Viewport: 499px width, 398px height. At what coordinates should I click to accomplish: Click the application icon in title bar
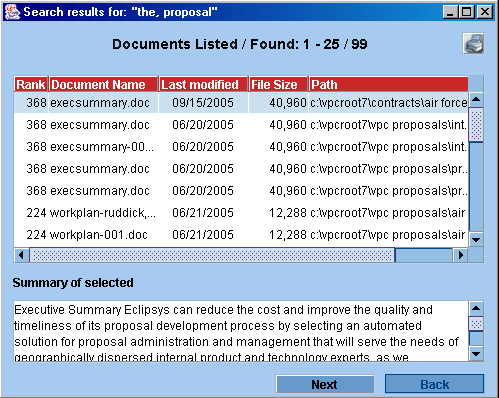(12, 12)
